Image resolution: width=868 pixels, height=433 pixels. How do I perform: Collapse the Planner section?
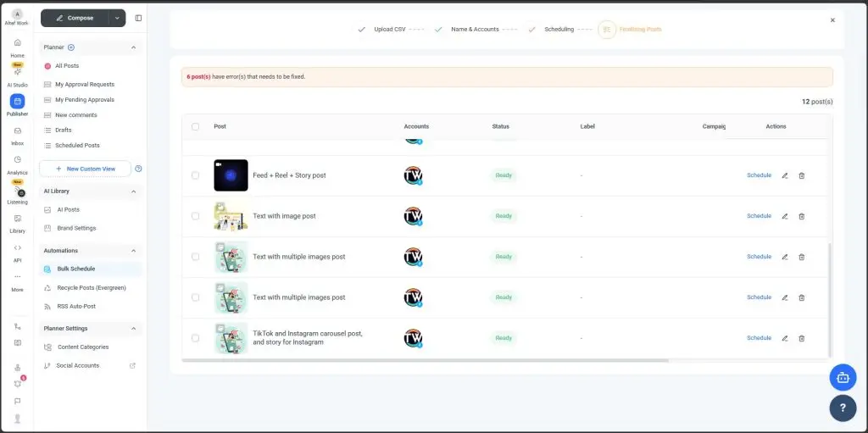pyautogui.click(x=133, y=47)
